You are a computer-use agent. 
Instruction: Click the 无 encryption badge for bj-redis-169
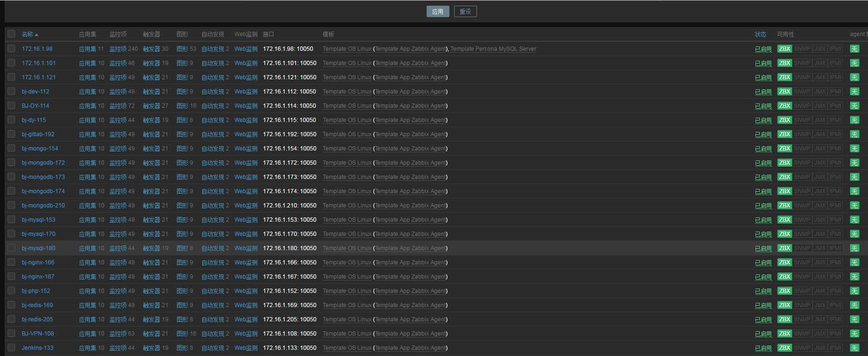(854, 305)
